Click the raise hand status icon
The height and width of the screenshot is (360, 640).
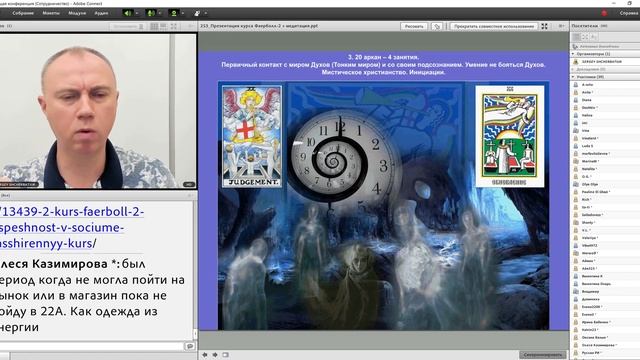tap(197, 13)
